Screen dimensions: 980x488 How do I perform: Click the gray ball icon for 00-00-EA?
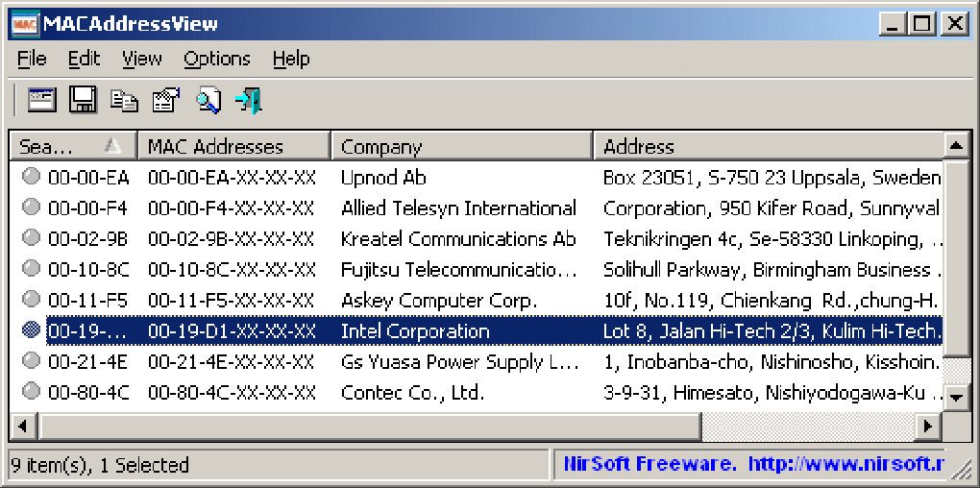pyautogui.click(x=31, y=177)
